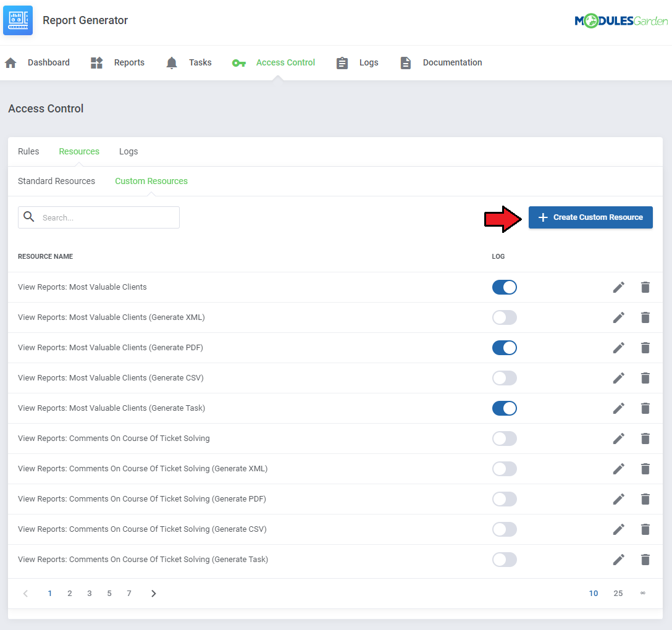Delete Ticket Solving (Generate XML) resource
This screenshot has height=630, width=672.
click(645, 469)
